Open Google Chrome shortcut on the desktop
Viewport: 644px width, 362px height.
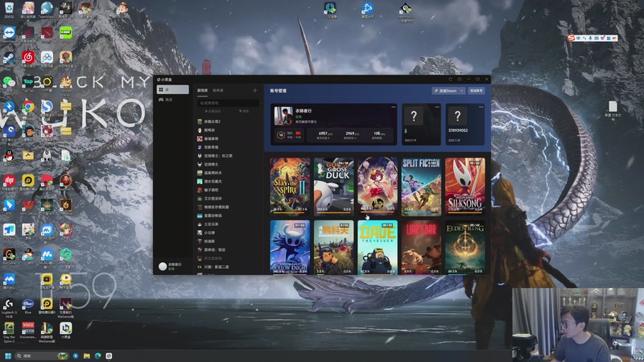pyautogui.click(x=28, y=107)
